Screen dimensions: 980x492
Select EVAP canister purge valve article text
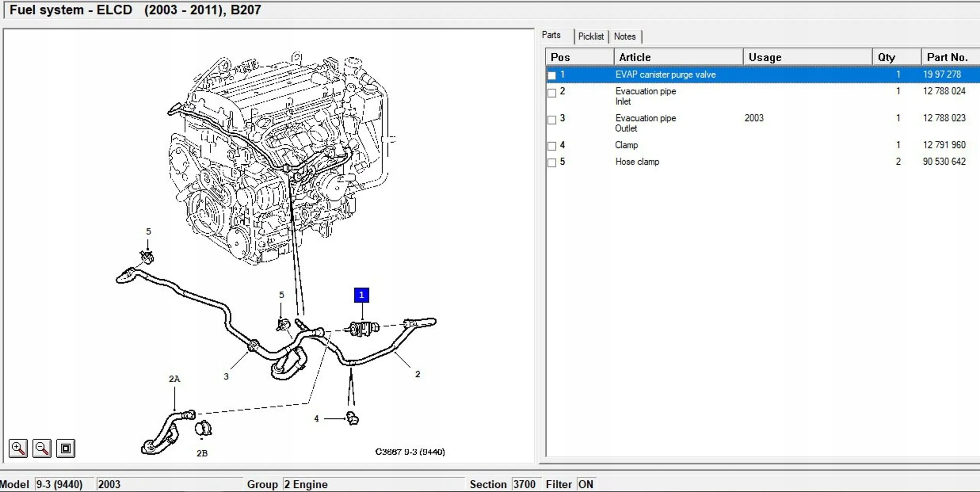(665, 74)
